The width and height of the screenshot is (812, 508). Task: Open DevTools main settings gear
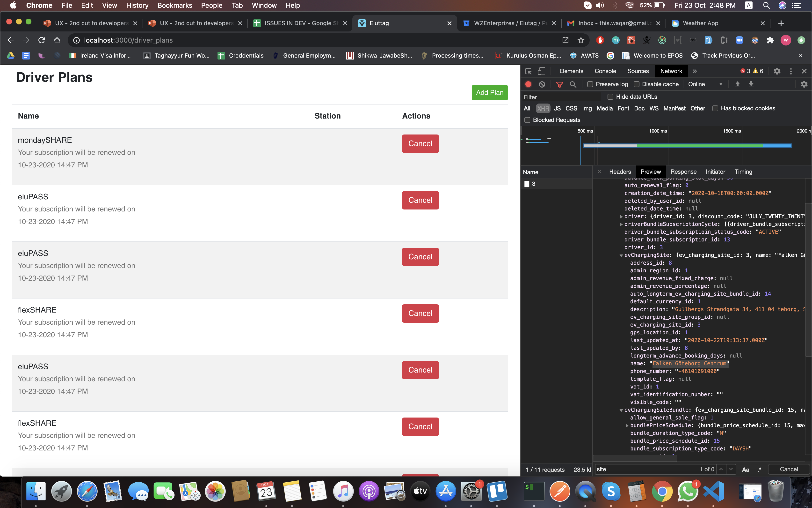777,71
